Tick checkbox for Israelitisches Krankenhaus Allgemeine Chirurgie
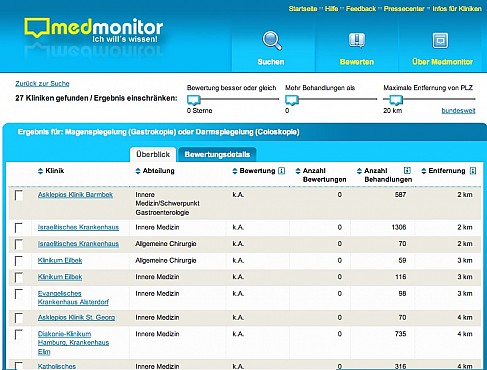 click(19, 244)
